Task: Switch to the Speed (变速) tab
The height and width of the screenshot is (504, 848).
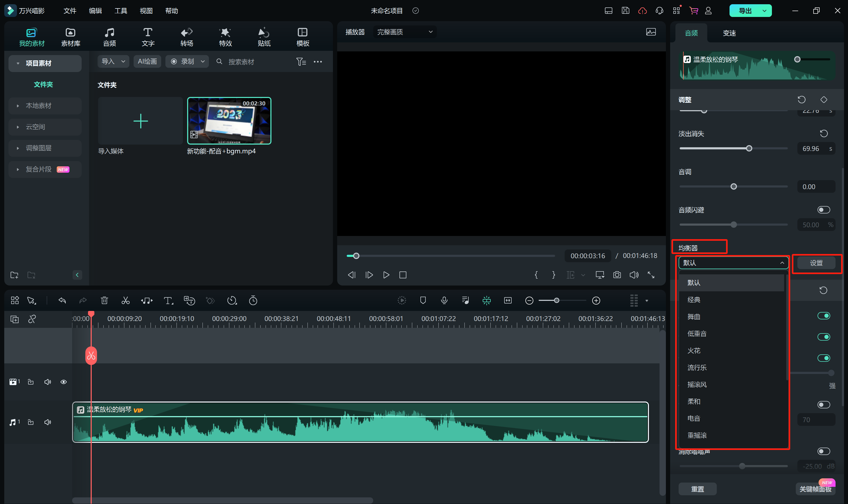Action: pos(729,33)
